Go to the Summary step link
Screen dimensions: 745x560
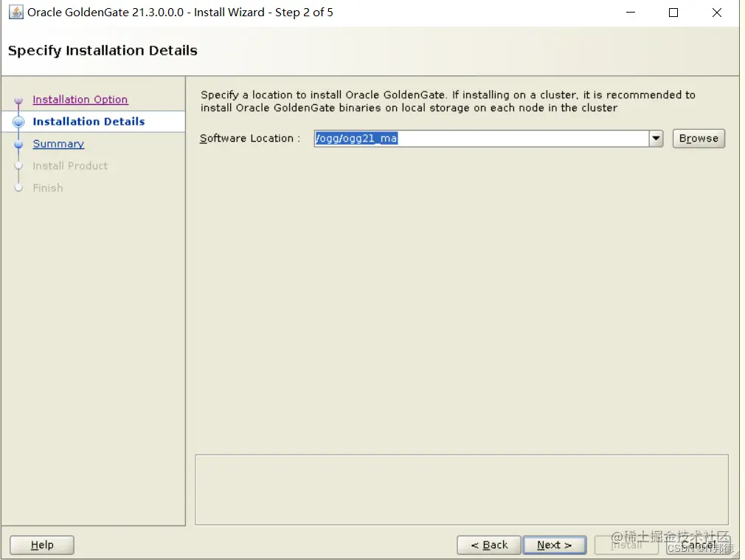[x=58, y=144]
